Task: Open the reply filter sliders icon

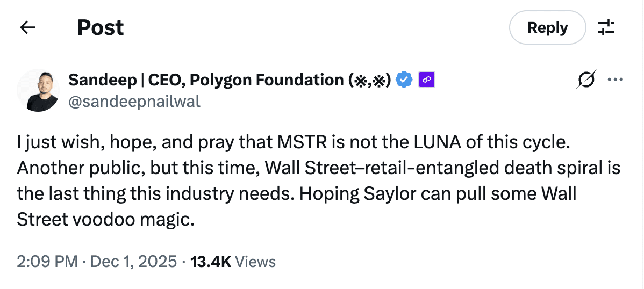Action: 606,27
